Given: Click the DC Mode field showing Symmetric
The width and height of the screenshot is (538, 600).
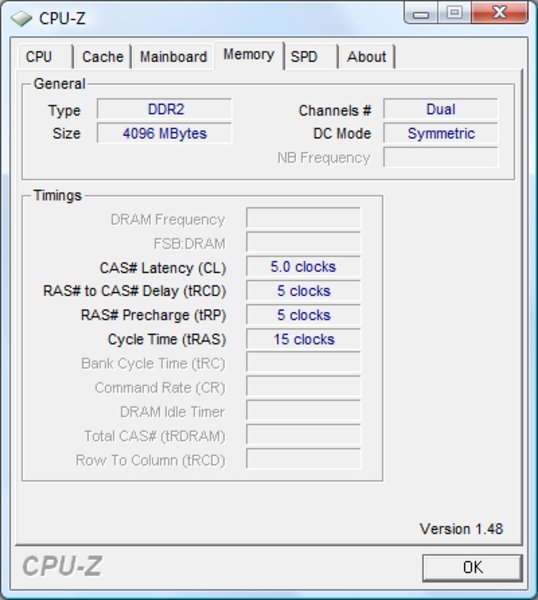Looking at the screenshot, I should 441,134.
